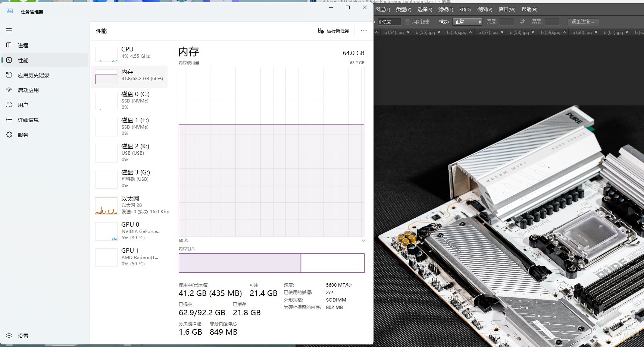
Task: Select 磁盘 0 (C:) in the list
Action: (x=129, y=101)
